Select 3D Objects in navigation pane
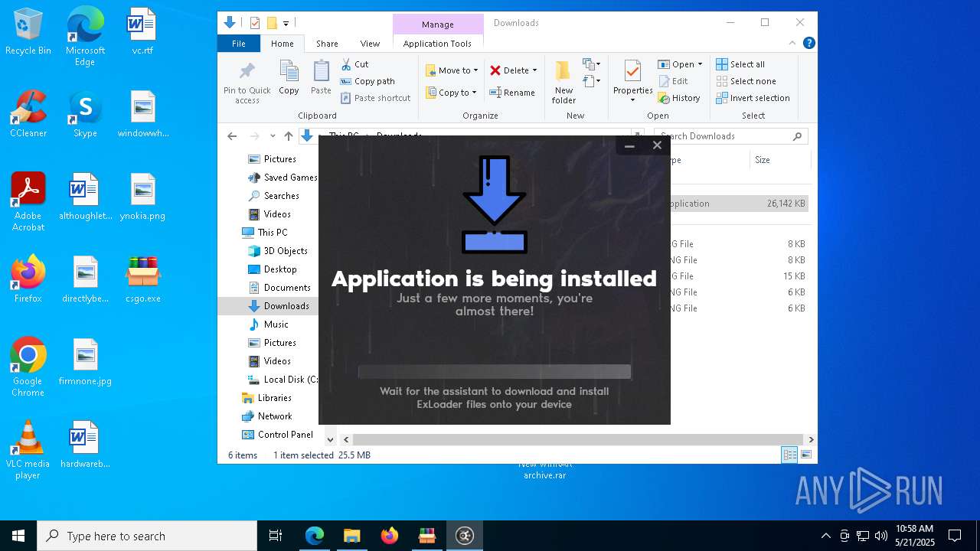The image size is (980, 551). tap(277, 251)
